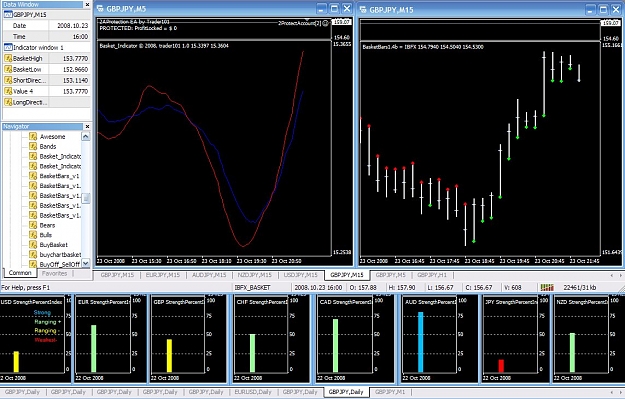
Task: Click the H: 157.90 status bar field
Action: pos(402,287)
